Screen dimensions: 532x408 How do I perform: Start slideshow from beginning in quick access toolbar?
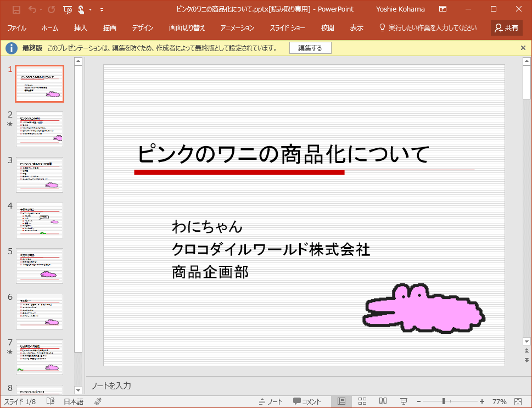point(68,9)
